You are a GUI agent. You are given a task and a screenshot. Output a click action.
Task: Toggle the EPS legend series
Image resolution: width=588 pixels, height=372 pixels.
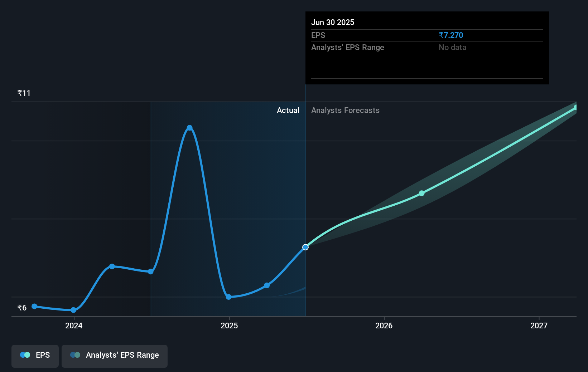click(35, 356)
